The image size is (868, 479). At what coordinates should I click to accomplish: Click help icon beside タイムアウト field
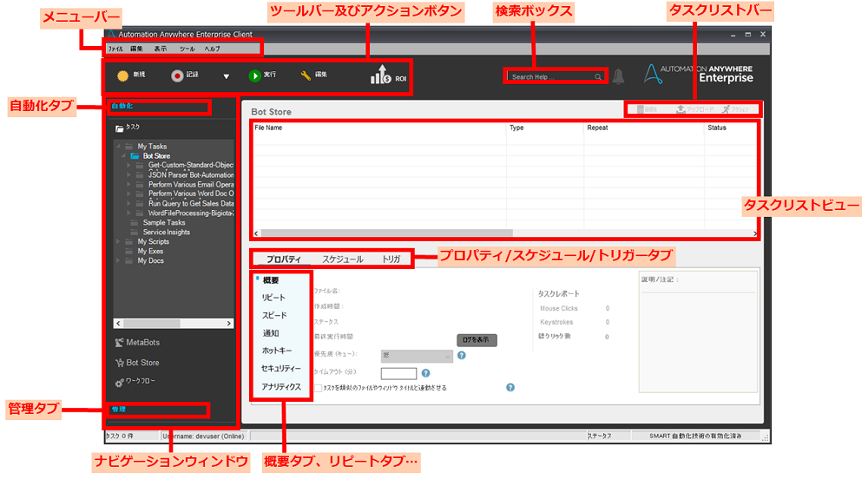pos(425,373)
